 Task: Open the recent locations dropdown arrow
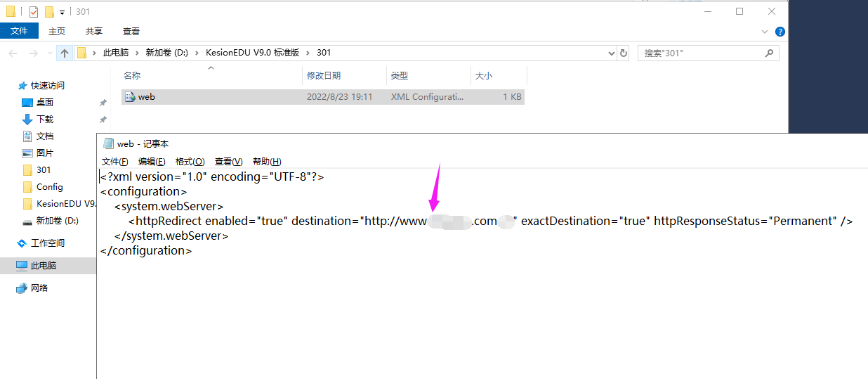(49, 53)
